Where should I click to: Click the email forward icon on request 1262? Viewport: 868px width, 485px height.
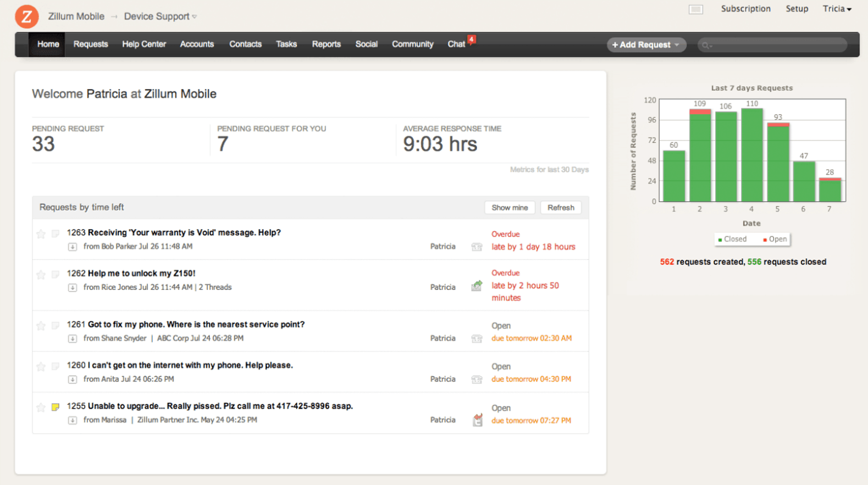coord(477,286)
